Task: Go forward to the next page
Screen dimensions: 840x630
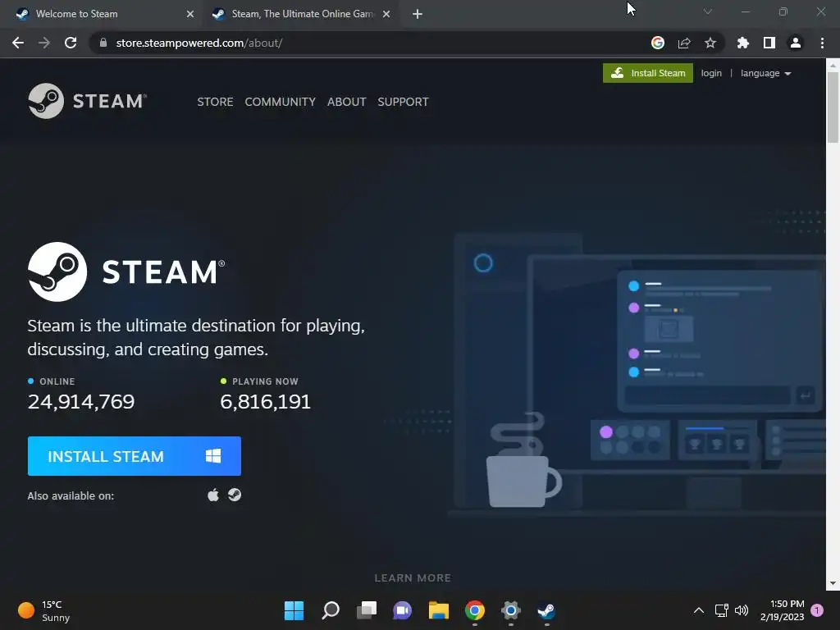Action: 44,43
